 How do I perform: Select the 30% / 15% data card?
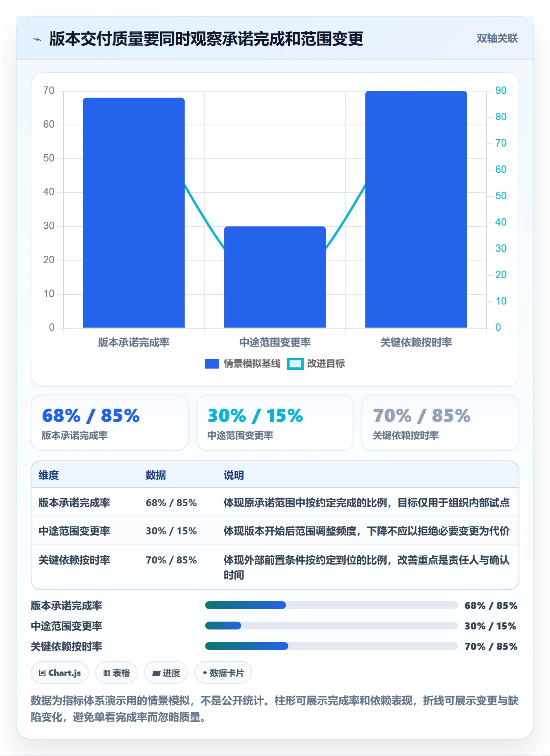[275, 423]
